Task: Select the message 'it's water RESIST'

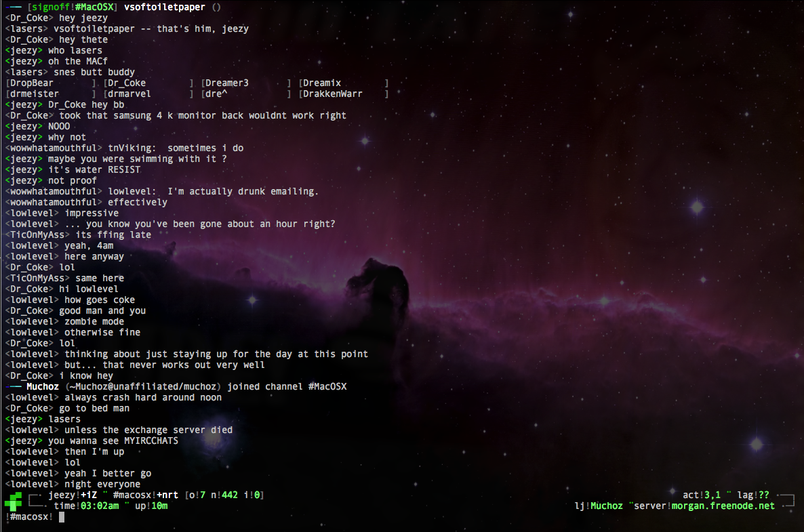Action: (x=94, y=169)
